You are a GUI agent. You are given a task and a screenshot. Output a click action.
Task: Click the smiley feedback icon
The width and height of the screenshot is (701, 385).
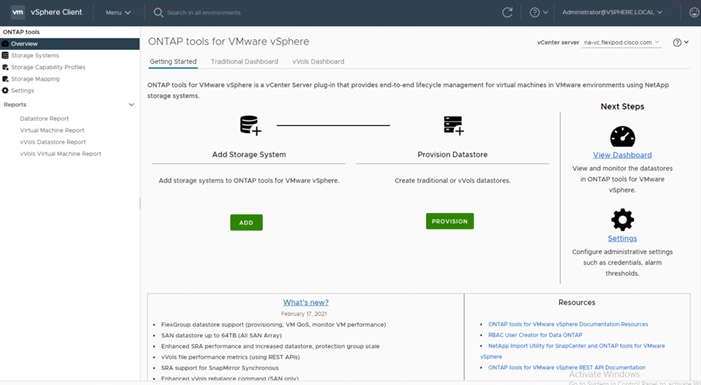694,13
